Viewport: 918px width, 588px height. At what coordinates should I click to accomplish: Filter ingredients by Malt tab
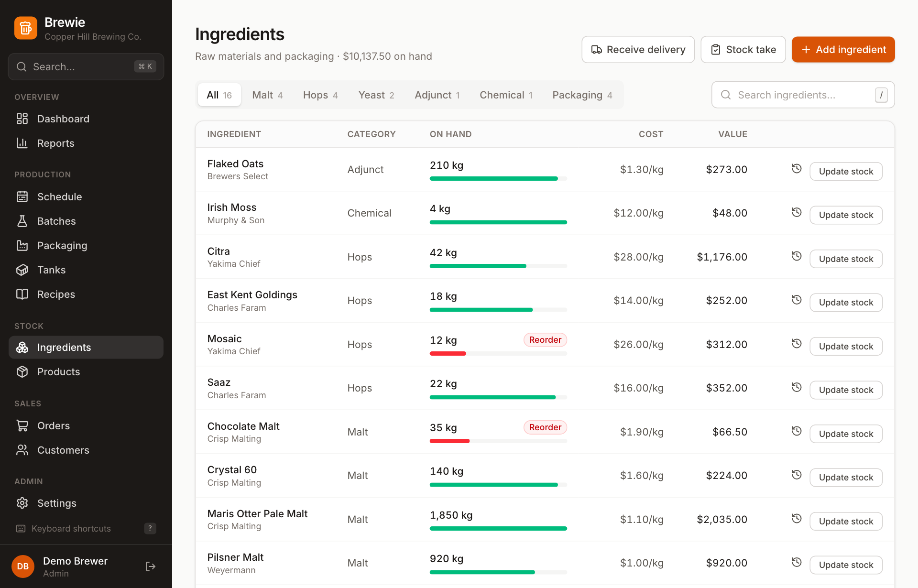pyautogui.click(x=267, y=95)
